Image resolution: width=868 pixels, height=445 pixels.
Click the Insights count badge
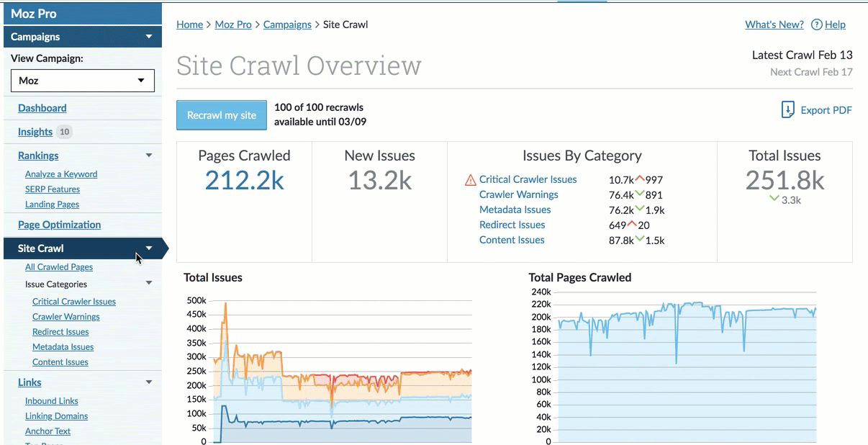(64, 132)
